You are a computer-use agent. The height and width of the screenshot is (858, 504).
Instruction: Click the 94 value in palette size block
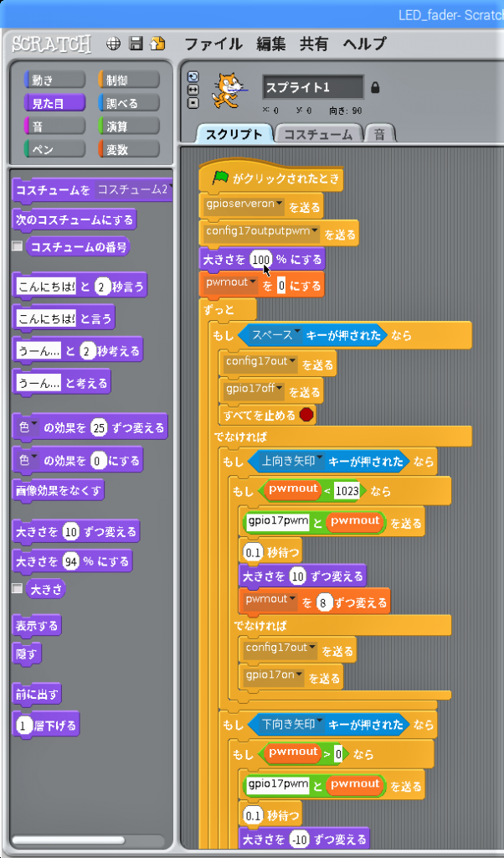pos(70,561)
